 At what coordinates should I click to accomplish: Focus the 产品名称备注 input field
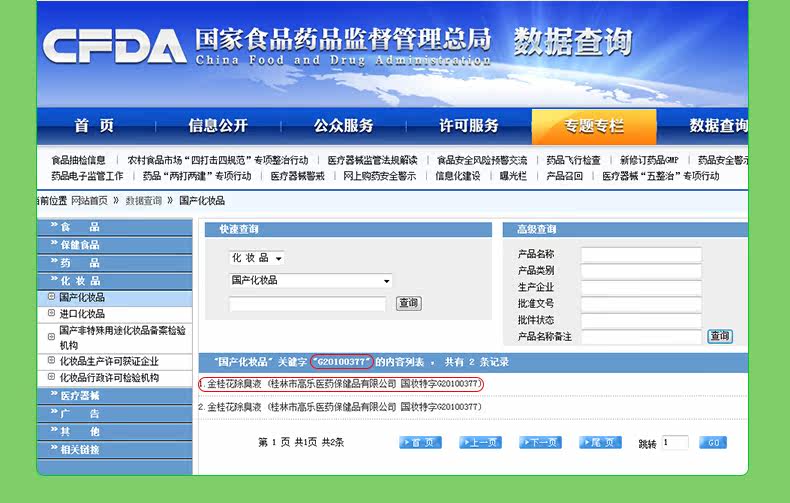[641, 337]
